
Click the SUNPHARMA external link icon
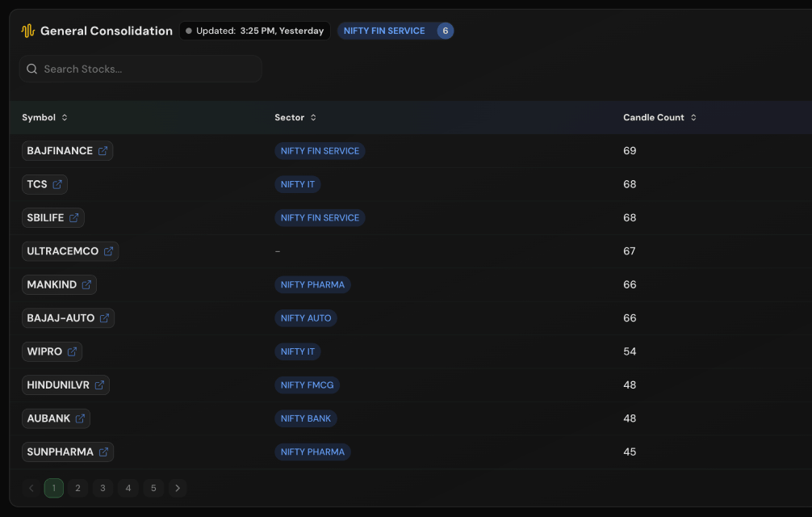[x=103, y=452]
